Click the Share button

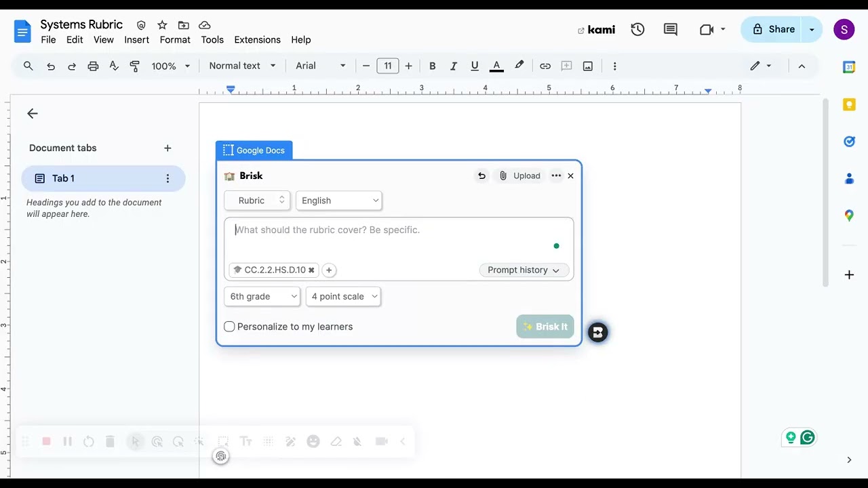tap(772, 29)
